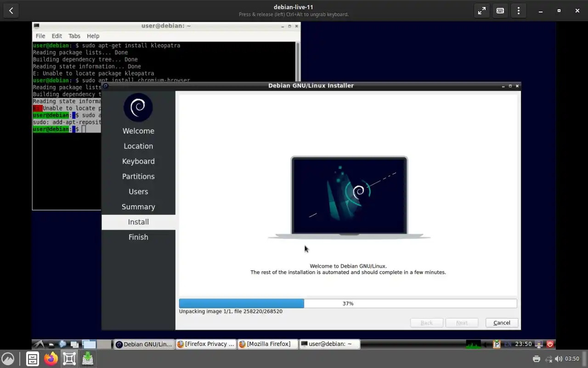The height and width of the screenshot is (368, 588).
Task: Toggle fullscreen for the debian-live-11 virtual machine
Action: pos(482,11)
